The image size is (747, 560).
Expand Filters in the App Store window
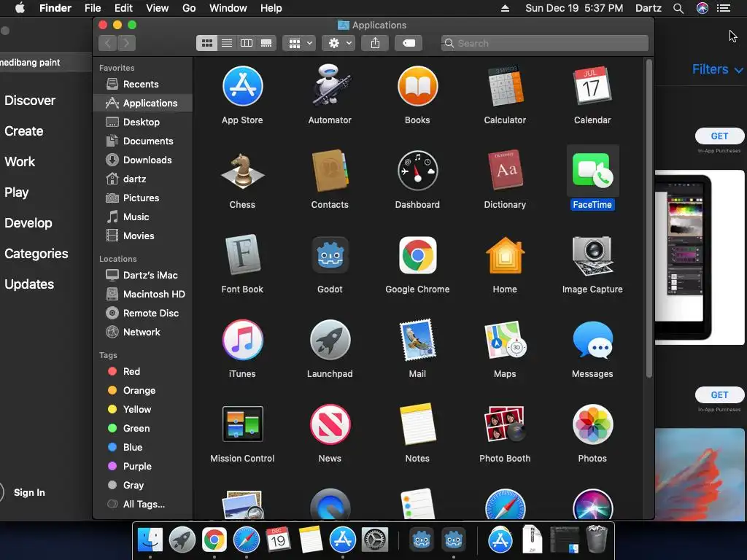pos(718,69)
